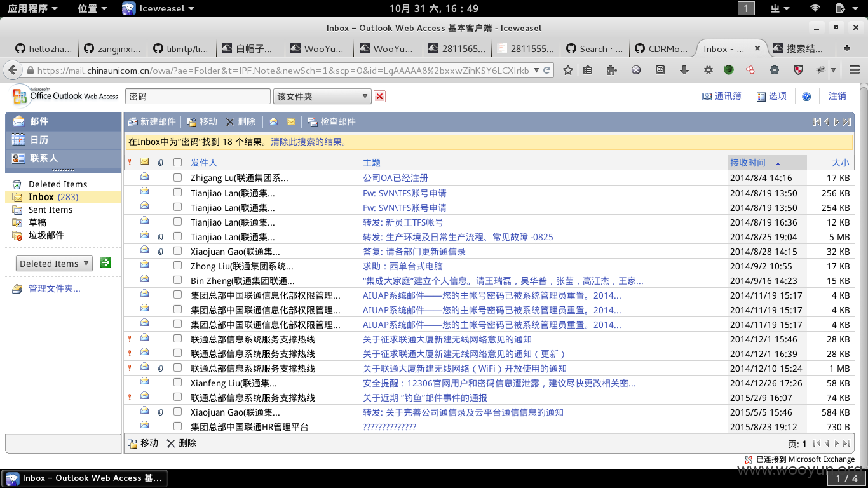Open message 关于联通大厦新建无线网络（WiFi）开放使用的通知

[x=465, y=368]
